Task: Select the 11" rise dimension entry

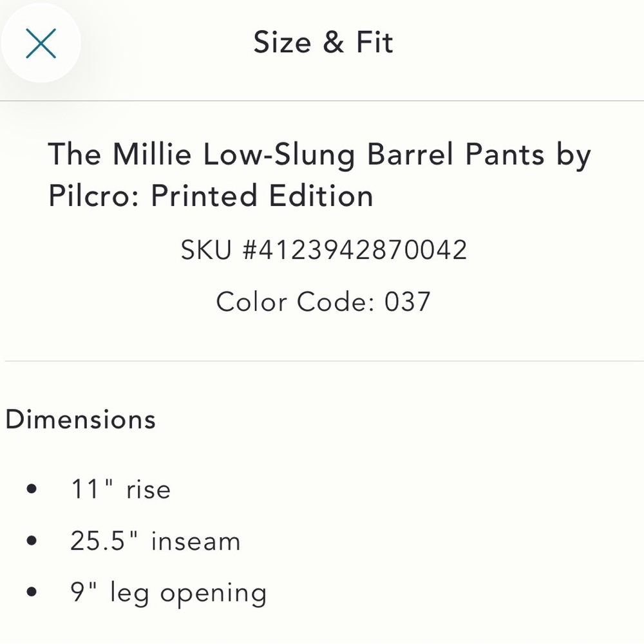Action: (121, 489)
